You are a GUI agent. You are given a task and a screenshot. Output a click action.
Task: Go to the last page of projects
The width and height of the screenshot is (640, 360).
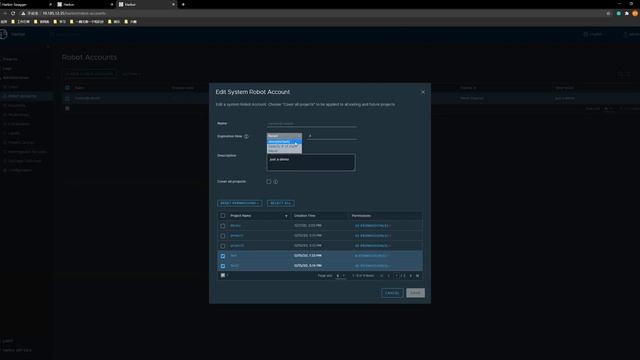click(418, 276)
